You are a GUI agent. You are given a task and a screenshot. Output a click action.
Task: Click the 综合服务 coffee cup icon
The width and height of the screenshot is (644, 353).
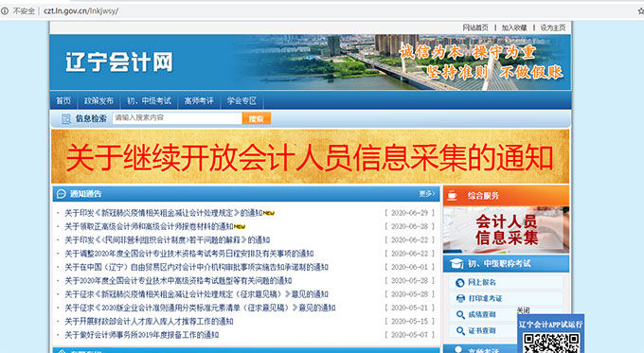pyautogui.click(x=452, y=195)
